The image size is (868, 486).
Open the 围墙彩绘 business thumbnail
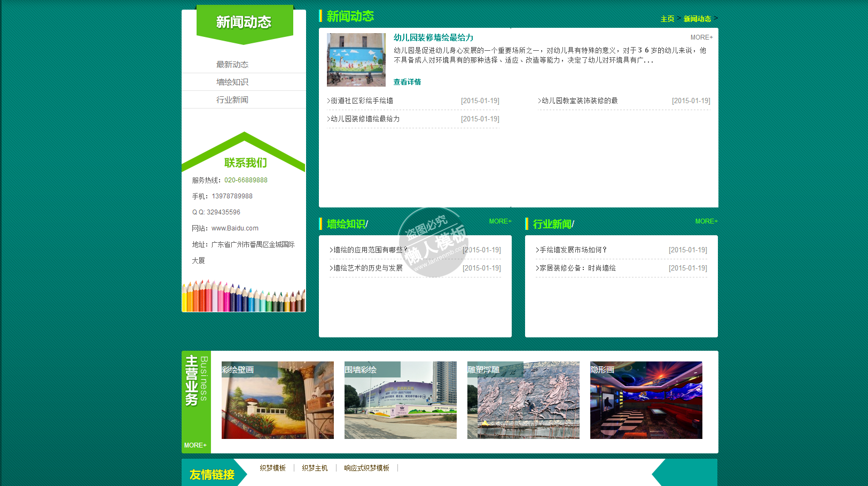400,400
